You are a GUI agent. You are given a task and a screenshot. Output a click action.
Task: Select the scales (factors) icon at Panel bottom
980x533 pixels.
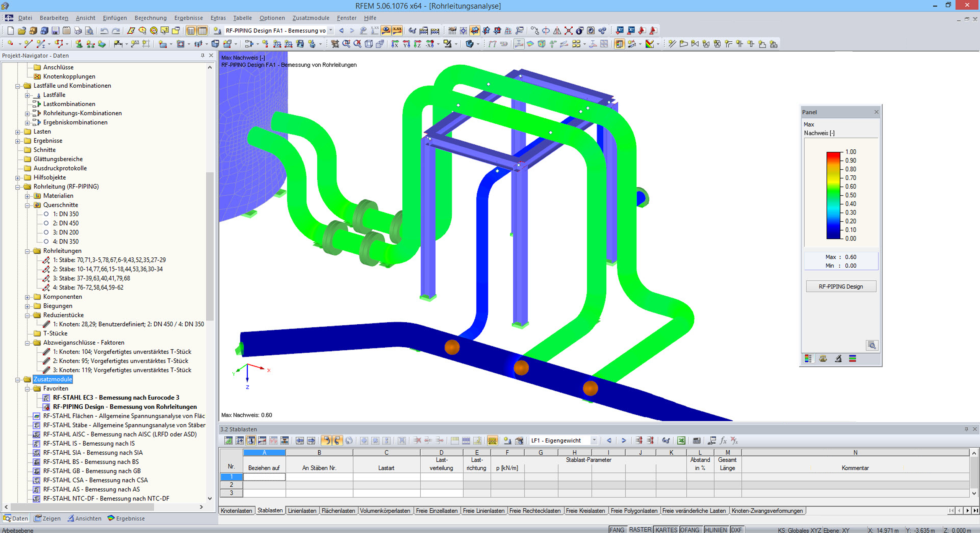[823, 359]
